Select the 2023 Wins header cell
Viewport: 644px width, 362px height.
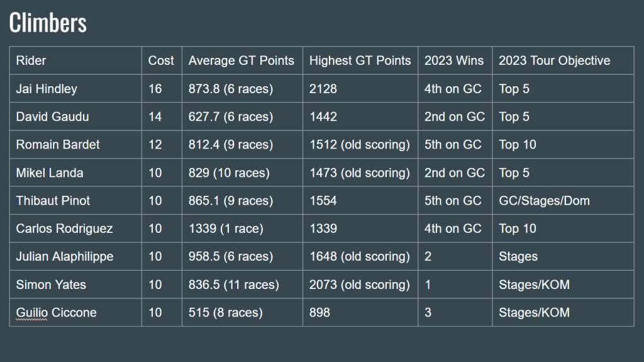point(454,60)
